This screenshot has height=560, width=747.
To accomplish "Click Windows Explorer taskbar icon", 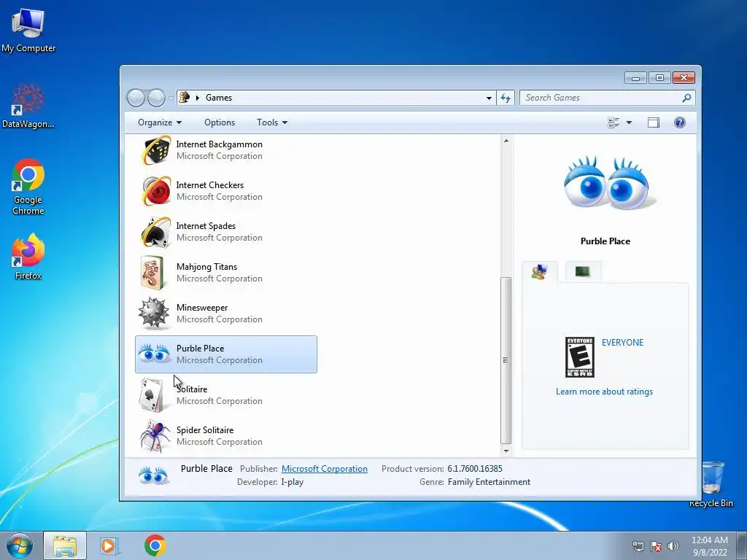I will click(65, 545).
